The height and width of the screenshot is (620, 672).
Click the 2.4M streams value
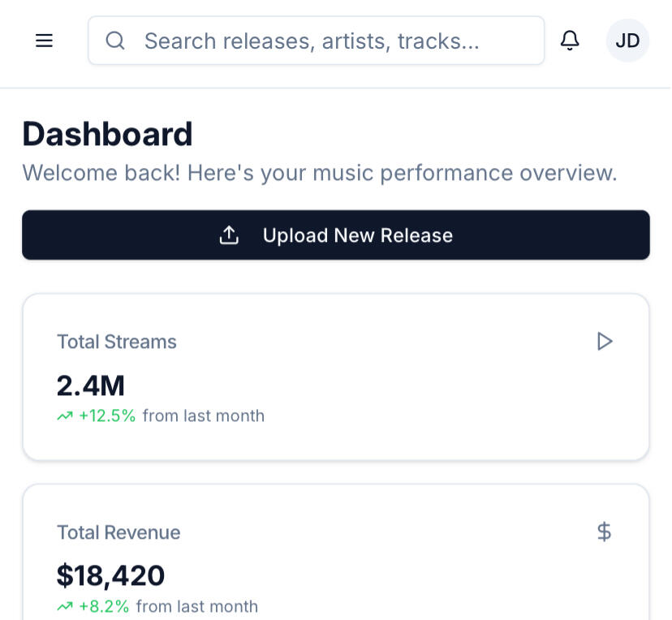pos(90,385)
